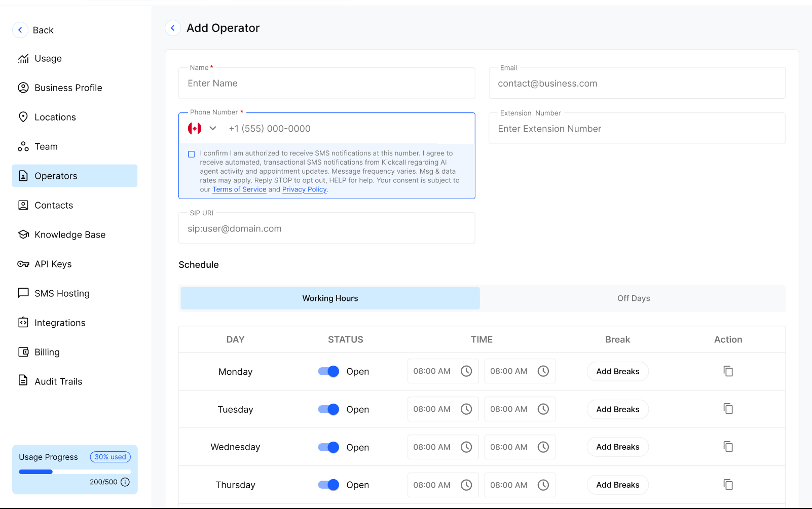Open Tuesday end time clock picker
812x509 pixels.
[x=543, y=409]
